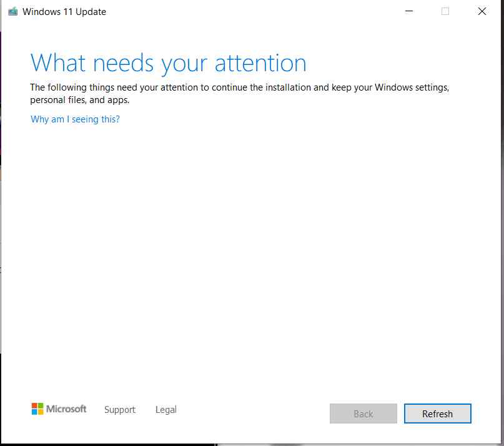
Task: Click the disabled maximize button
Action: [x=445, y=11]
